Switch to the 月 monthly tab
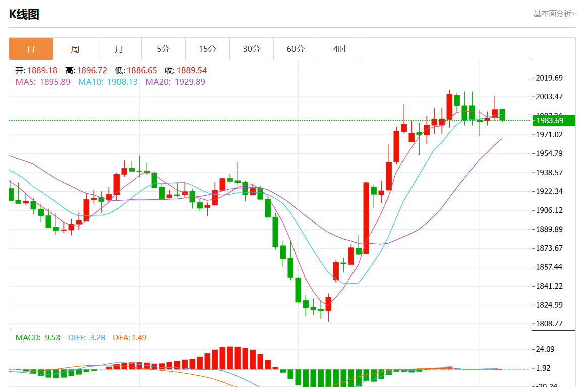588x387 pixels. [x=119, y=49]
